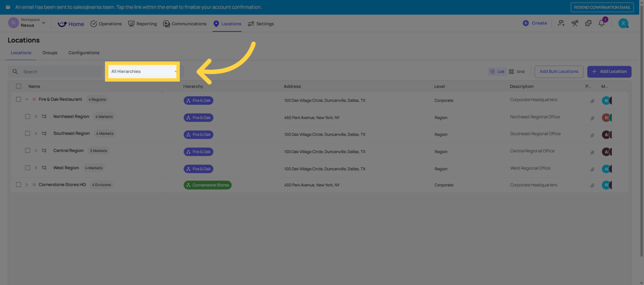Open the Reporting menu
Viewport: 644px width, 285px height.
pos(143,24)
